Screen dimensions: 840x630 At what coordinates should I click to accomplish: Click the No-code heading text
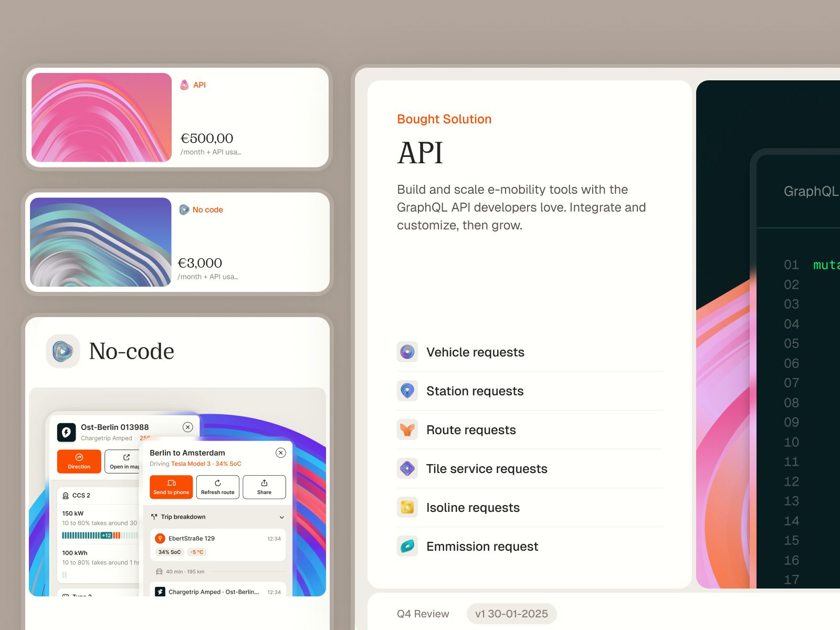coord(132,351)
